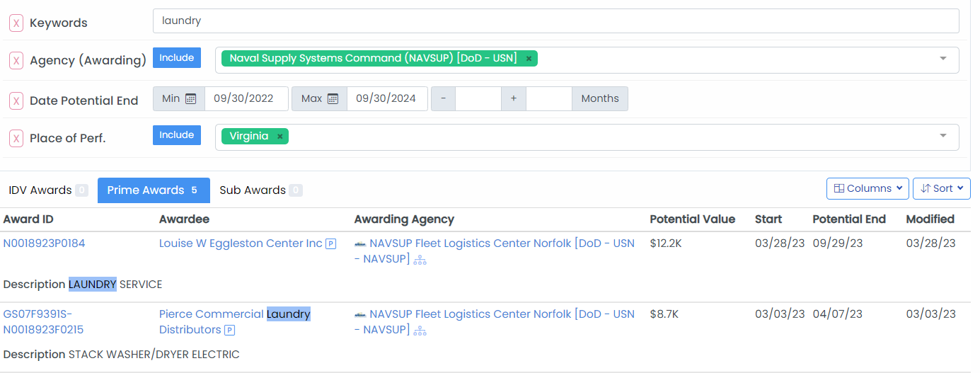
Task: Expand the Place of Perf. dropdown arrow
Action: [x=942, y=136]
